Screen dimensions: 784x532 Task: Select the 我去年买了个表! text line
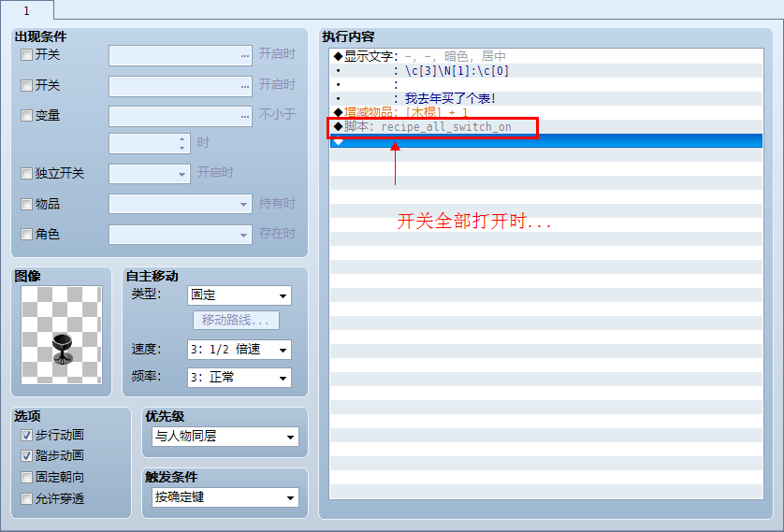pos(546,98)
